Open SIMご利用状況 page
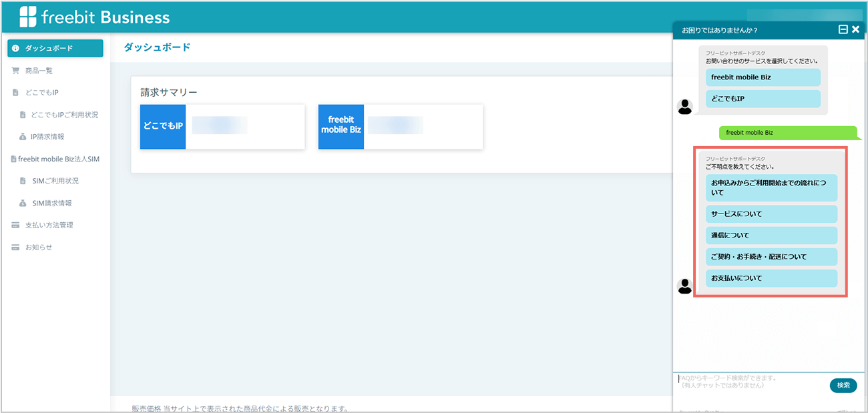The width and height of the screenshot is (868, 413). pos(55,181)
